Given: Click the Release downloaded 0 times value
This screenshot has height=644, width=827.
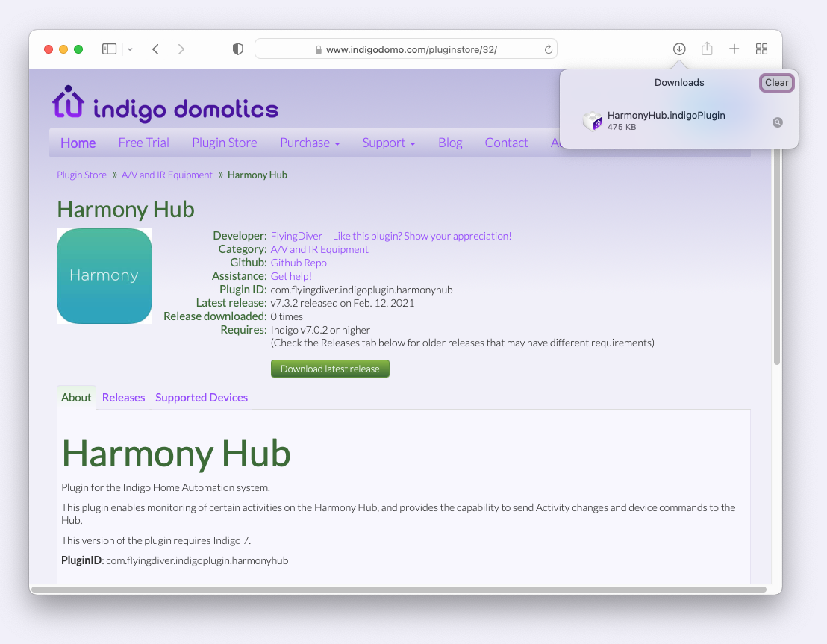Looking at the screenshot, I should [287, 316].
